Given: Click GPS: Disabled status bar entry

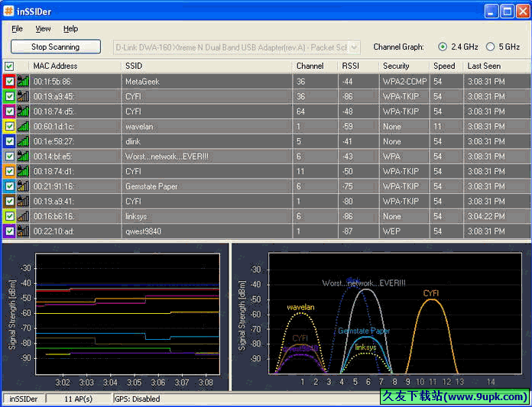Looking at the screenshot, I should 137,399.
